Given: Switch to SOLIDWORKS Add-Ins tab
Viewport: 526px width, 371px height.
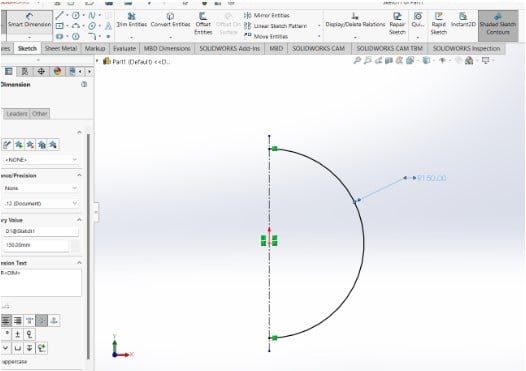Looking at the screenshot, I should pyautogui.click(x=229, y=49).
